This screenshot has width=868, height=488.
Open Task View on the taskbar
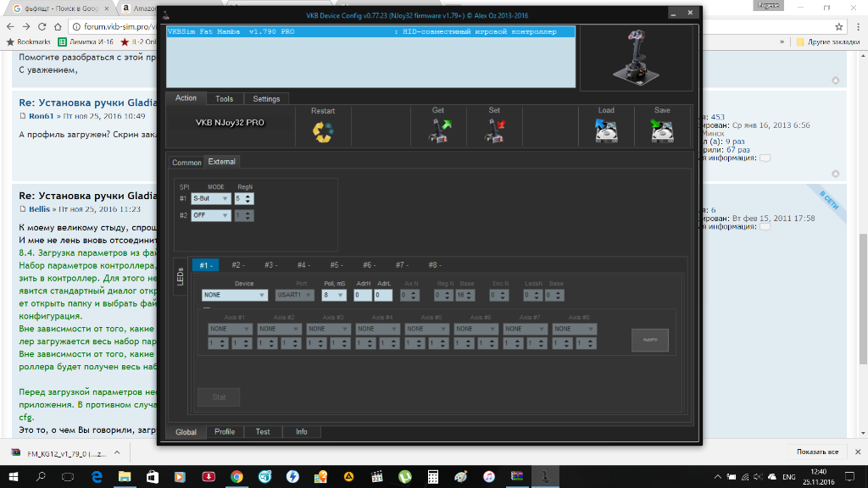pos(68,476)
